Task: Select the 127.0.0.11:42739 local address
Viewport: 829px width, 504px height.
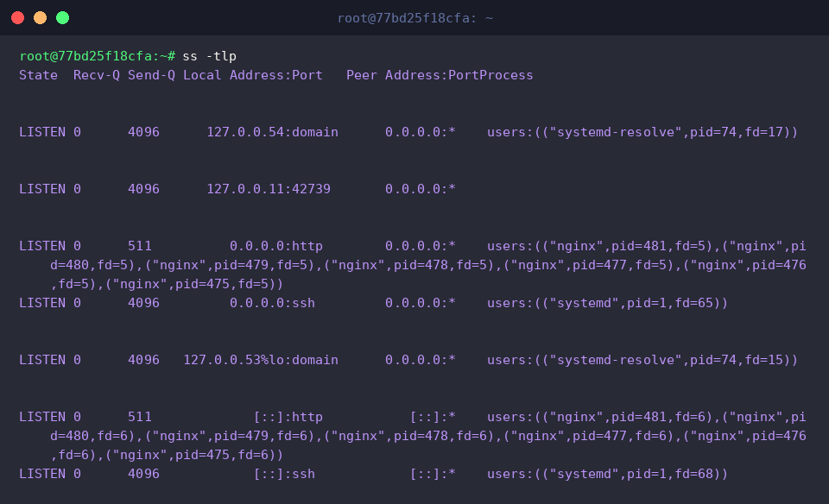Action: point(269,189)
